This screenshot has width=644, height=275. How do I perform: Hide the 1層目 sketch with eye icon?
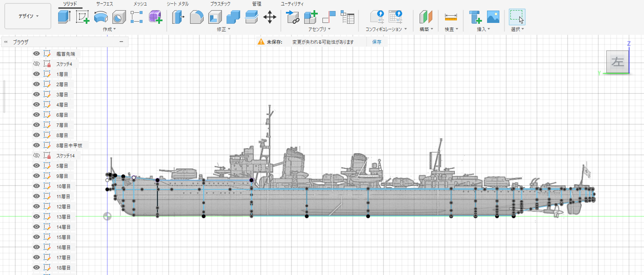point(36,74)
